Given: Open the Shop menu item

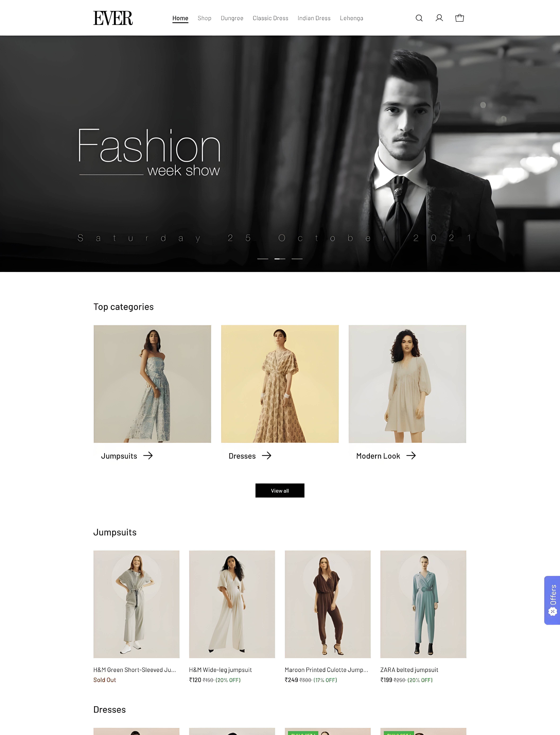Looking at the screenshot, I should pyautogui.click(x=204, y=18).
